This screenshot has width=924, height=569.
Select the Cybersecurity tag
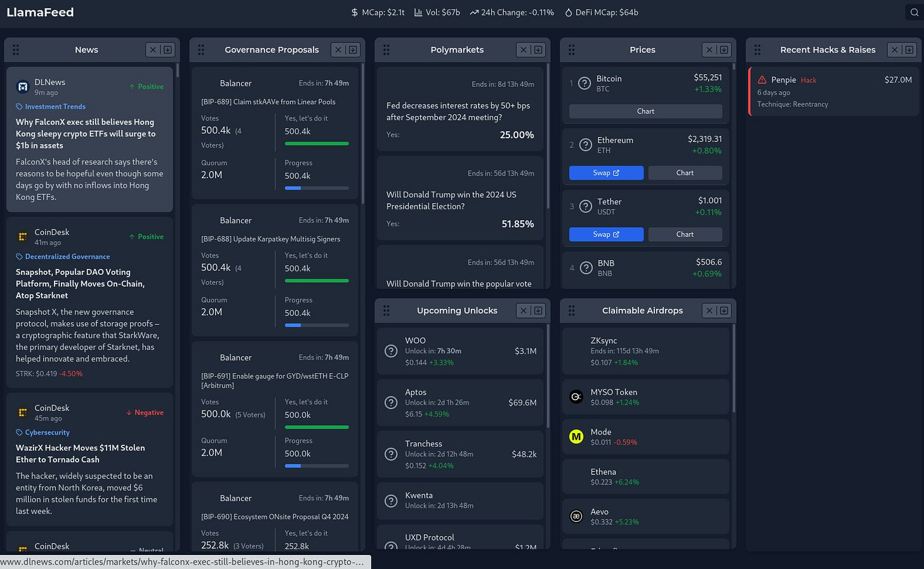43,432
